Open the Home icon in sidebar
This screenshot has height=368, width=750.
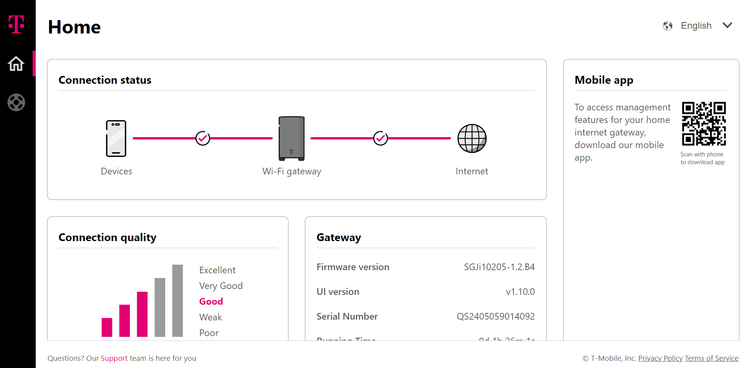[x=16, y=64]
